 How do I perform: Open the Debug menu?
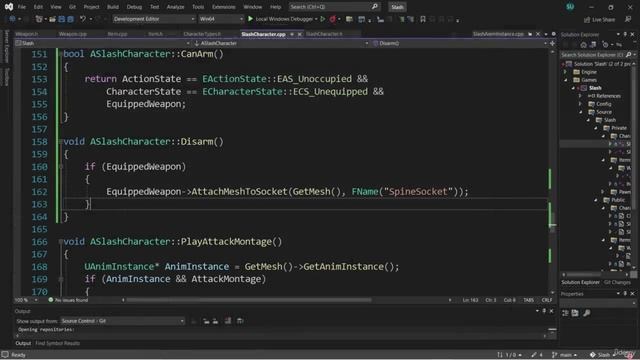coord(134,7)
